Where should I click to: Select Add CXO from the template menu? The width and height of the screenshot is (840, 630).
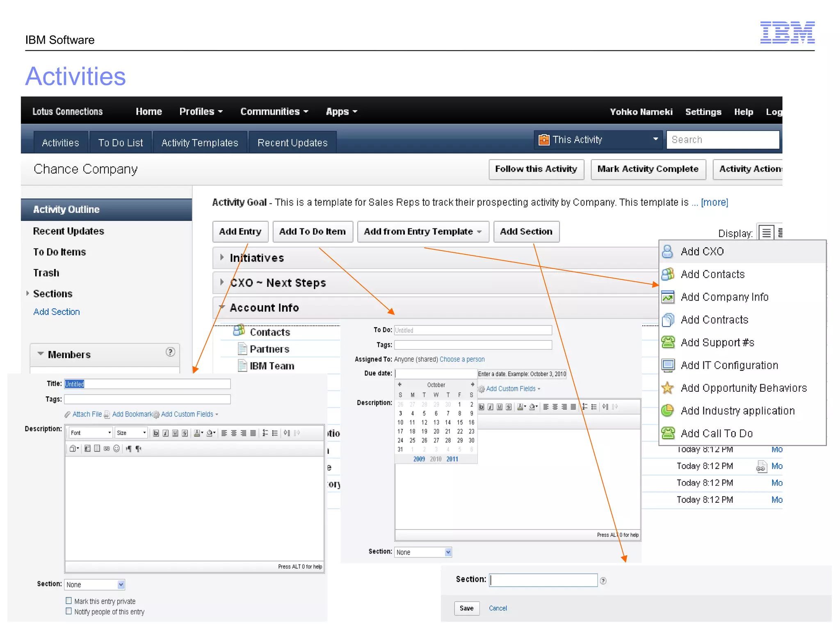click(x=742, y=251)
